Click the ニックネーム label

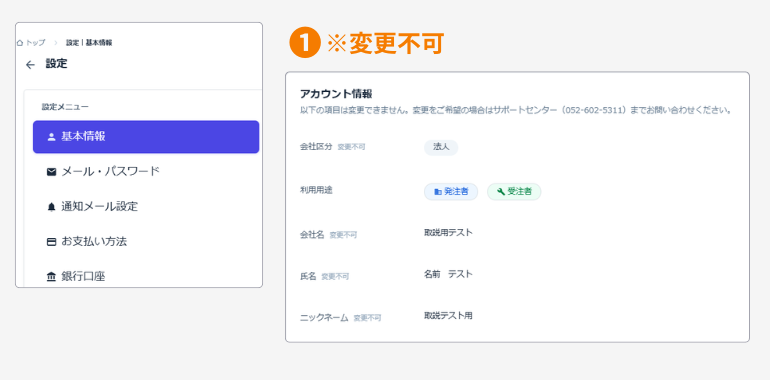[324, 318]
